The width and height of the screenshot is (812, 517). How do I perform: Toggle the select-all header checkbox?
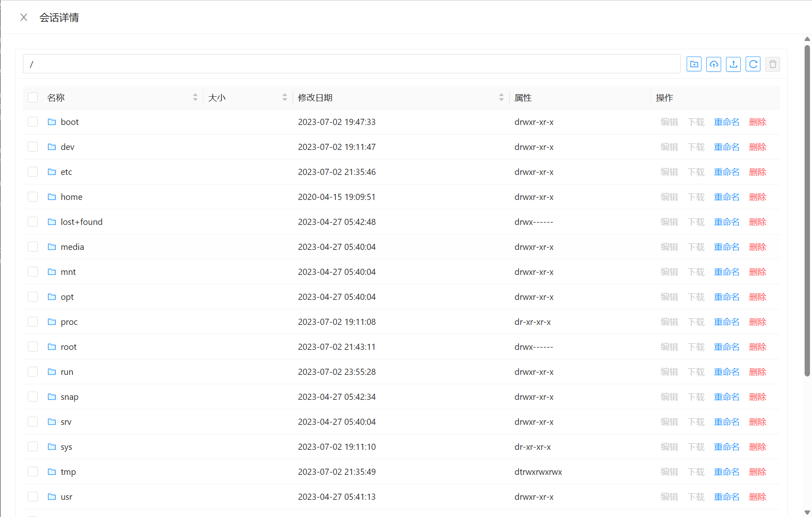[x=33, y=98]
